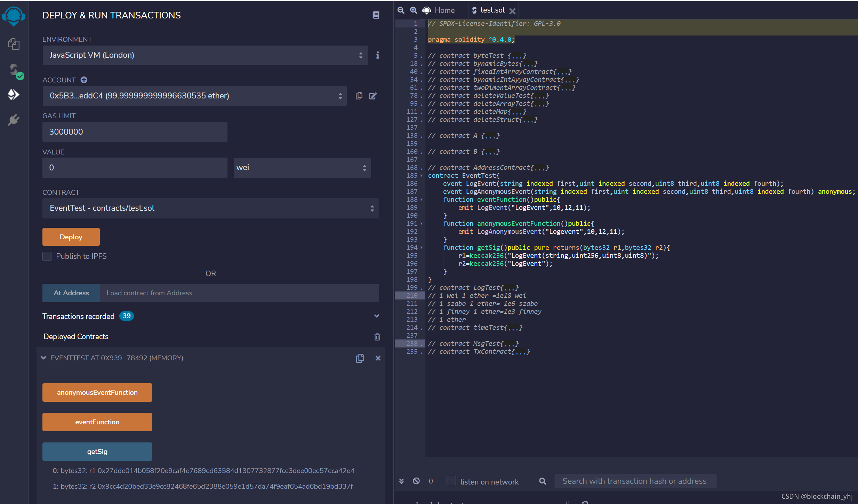The height and width of the screenshot is (504, 858).
Task: Open the wei value unit dropdown
Action: [x=302, y=168]
